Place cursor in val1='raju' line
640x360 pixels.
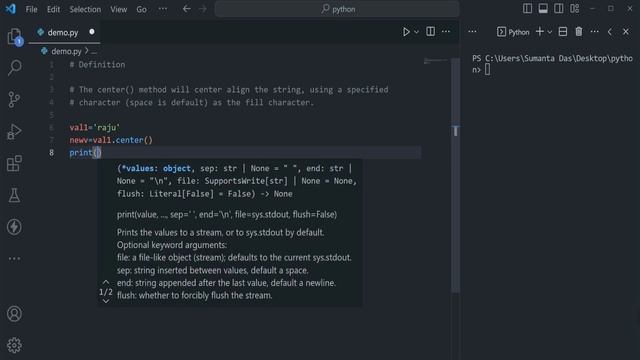(95, 127)
